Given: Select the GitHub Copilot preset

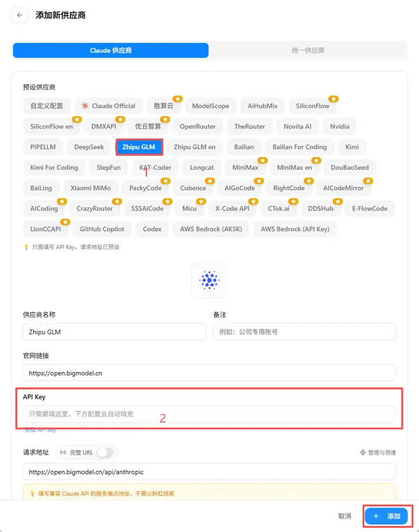Looking at the screenshot, I should click(x=102, y=229).
